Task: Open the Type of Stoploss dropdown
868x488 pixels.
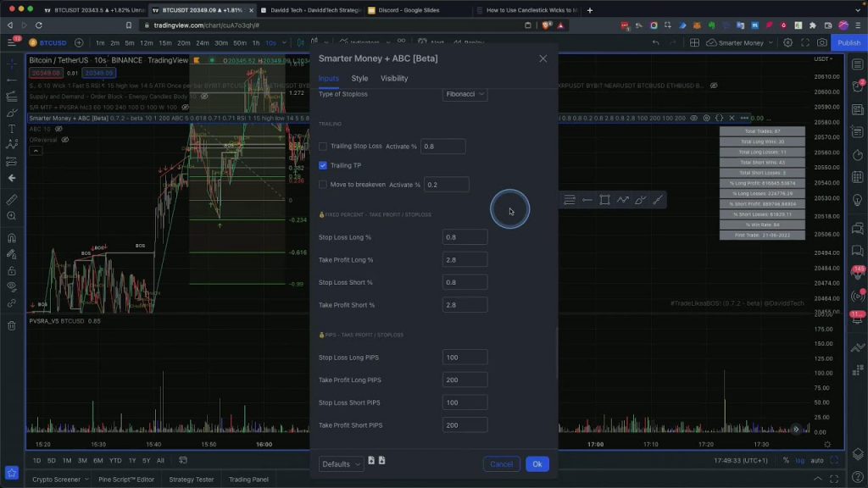Action: pyautogui.click(x=465, y=94)
